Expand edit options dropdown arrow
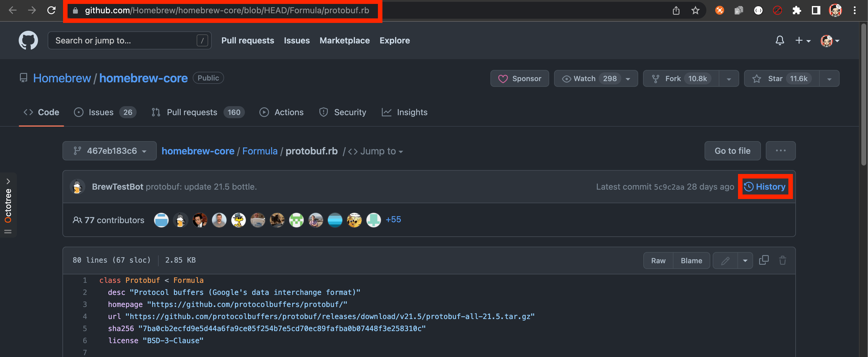Image resolution: width=868 pixels, height=357 pixels. 745,260
